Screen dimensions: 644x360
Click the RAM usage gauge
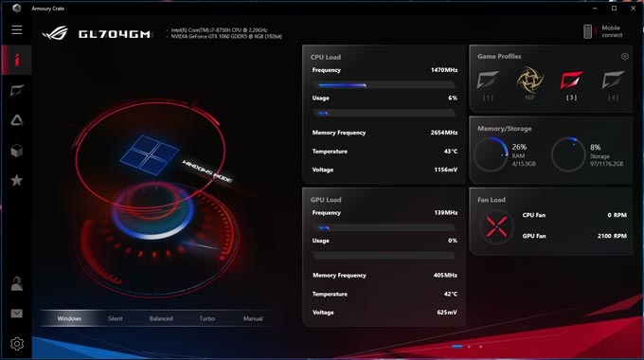[492, 154]
